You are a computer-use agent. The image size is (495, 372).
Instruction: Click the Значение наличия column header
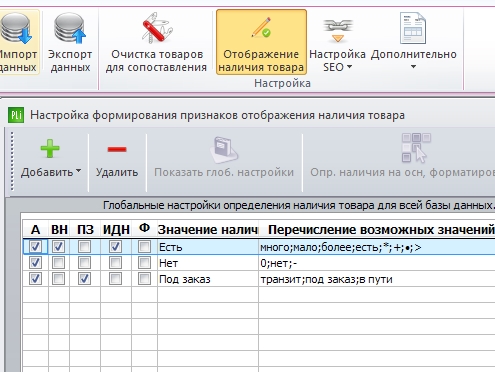tap(208, 229)
